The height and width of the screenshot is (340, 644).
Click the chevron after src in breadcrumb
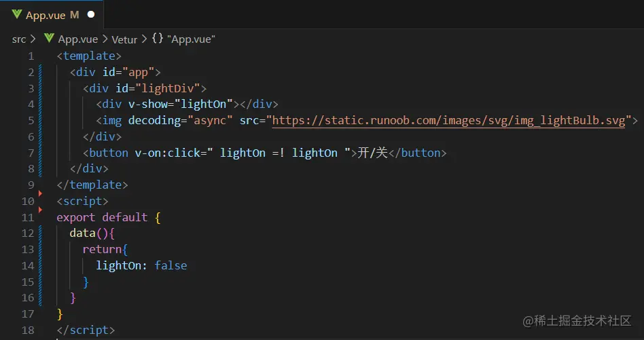[x=33, y=39]
